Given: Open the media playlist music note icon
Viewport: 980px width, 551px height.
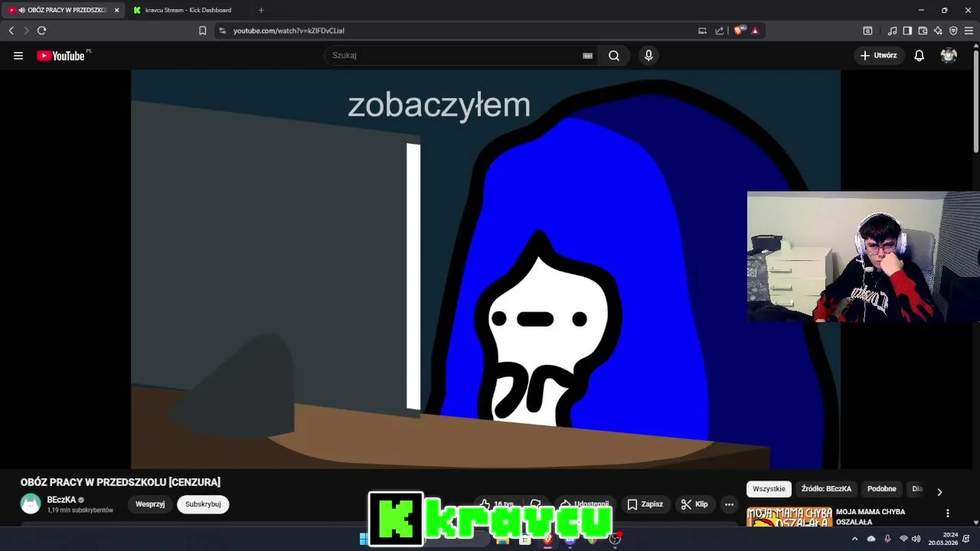Looking at the screenshot, I should tap(892, 31).
